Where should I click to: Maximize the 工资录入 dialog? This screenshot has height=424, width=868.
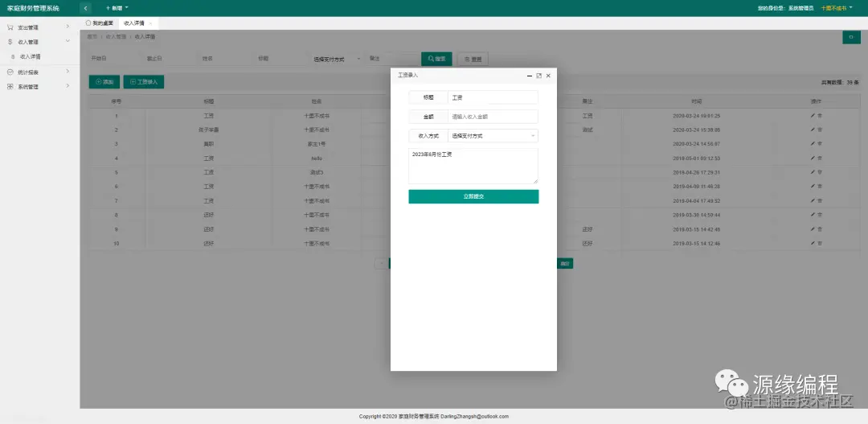point(538,76)
